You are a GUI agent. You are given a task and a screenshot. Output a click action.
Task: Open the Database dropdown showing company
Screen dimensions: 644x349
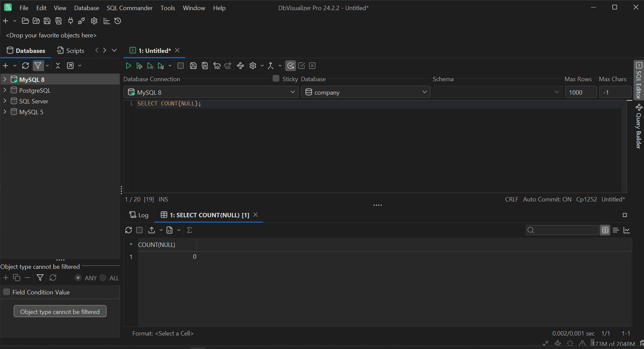tap(365, 92)
